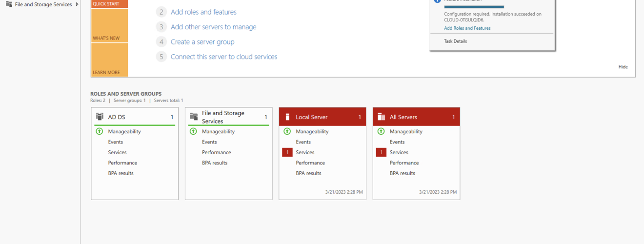Hide the welcome tile

[x=623, y=67]
